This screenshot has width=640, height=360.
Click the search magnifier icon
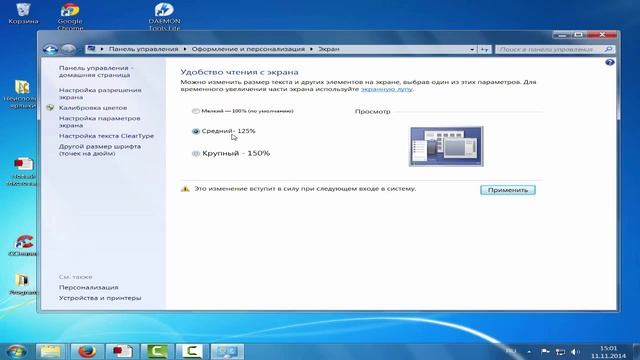click(x=609, y=49)
